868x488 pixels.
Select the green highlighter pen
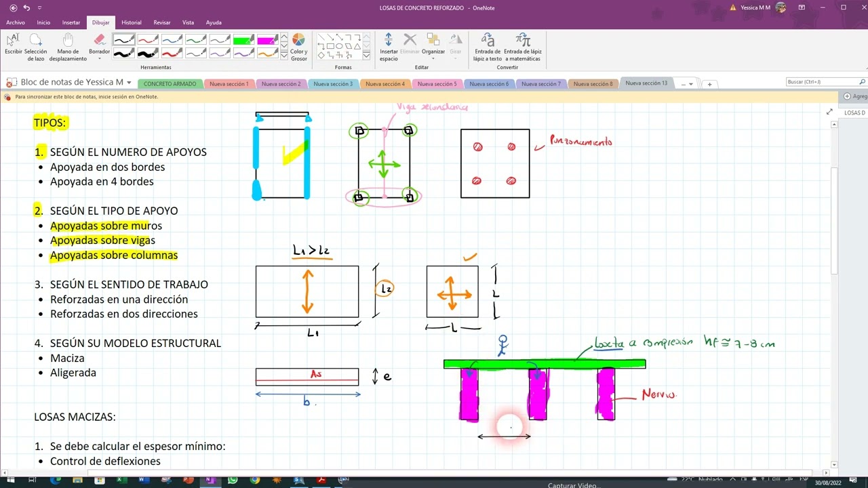(x=243, y=40)
